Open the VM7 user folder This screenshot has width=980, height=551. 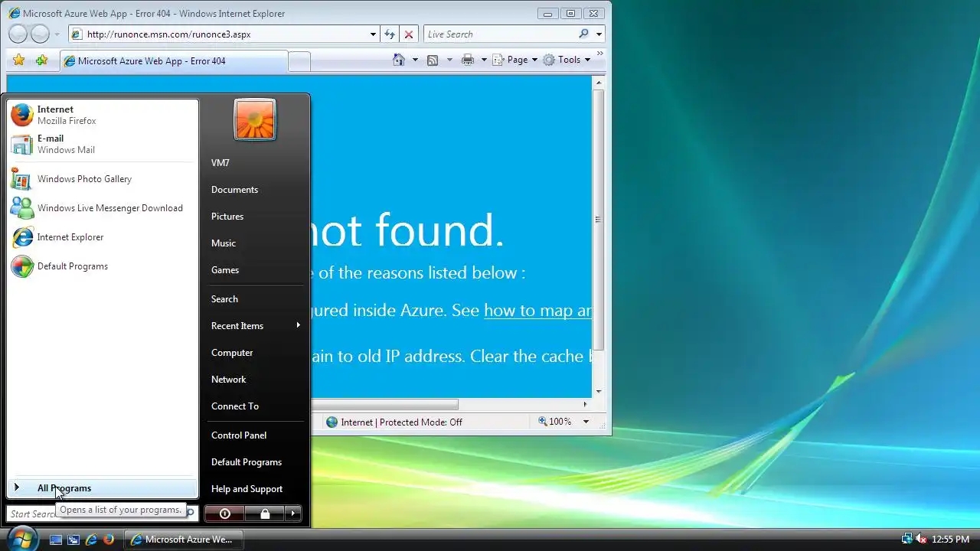(x=255, y=163)
